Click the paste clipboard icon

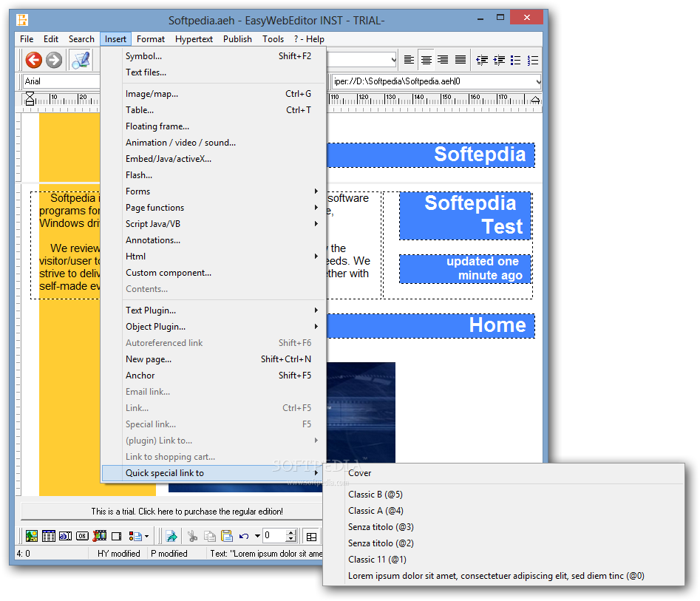pyautogui.click(x=227, y=536)
